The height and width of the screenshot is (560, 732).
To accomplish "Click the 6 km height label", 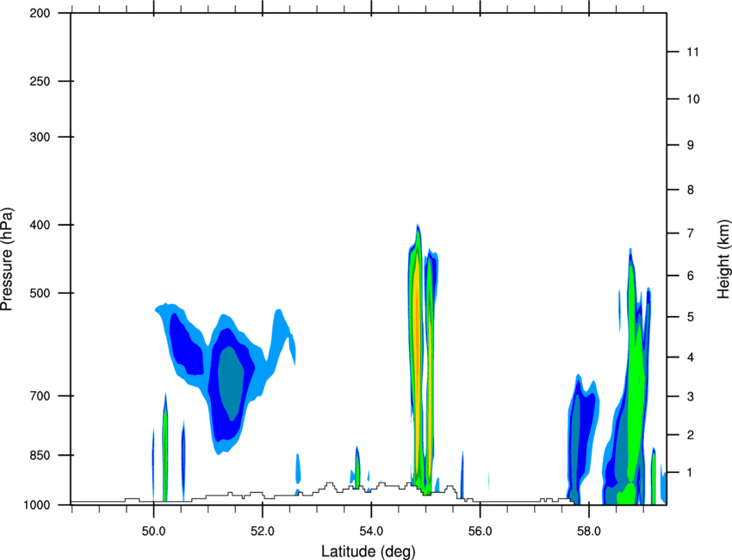I will [x=691, y=276].
